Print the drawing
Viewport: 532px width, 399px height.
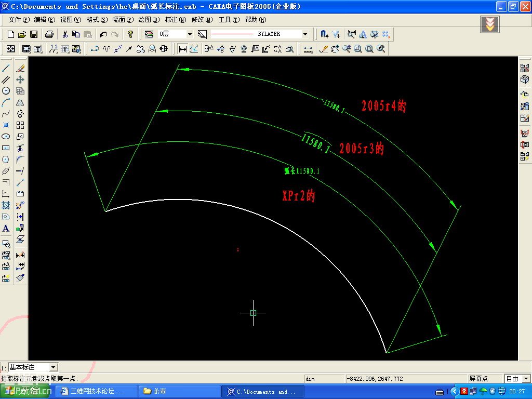[x=49, y=34]
